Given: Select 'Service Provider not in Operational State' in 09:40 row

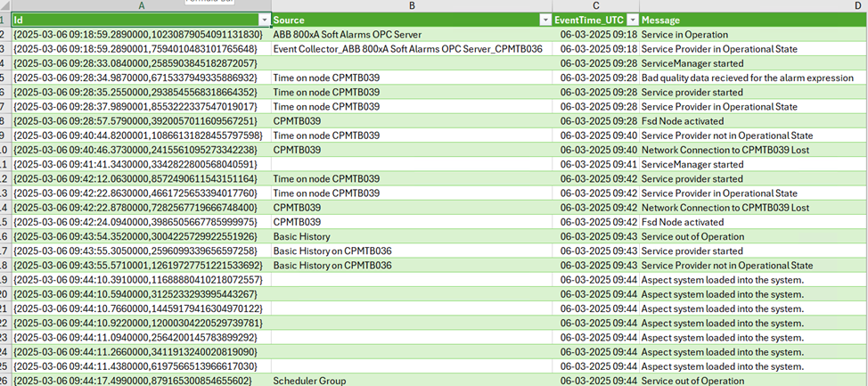Looking at the screenshot, I should tap(753, 136).
